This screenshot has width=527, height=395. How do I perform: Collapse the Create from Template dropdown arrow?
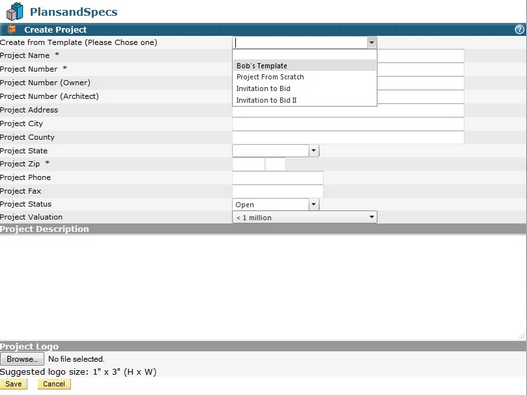point(372,43)
